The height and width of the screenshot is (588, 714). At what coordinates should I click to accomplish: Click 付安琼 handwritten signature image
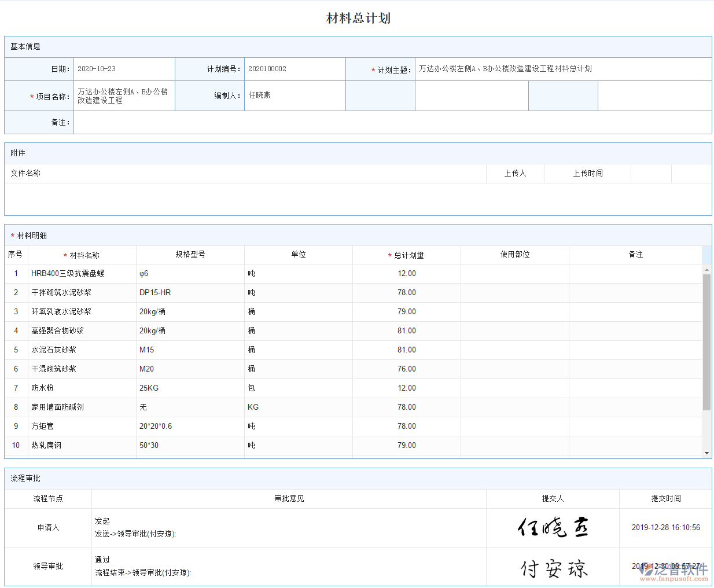(x=554, y=568)
